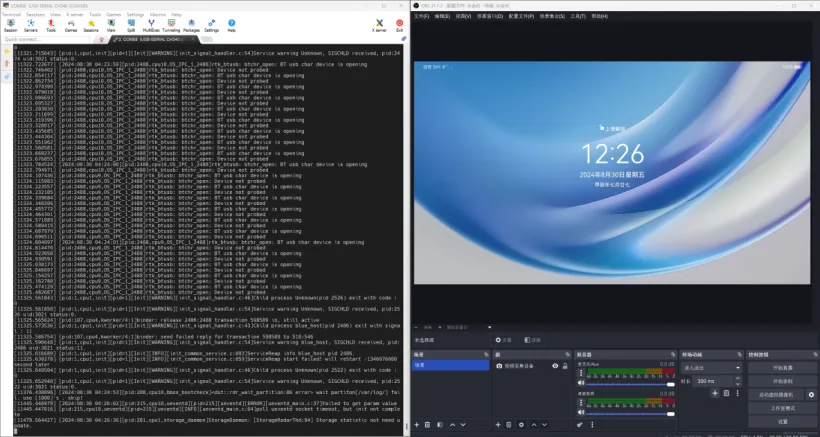Open the scene transition type dropdown

click(x=711, y=368)
